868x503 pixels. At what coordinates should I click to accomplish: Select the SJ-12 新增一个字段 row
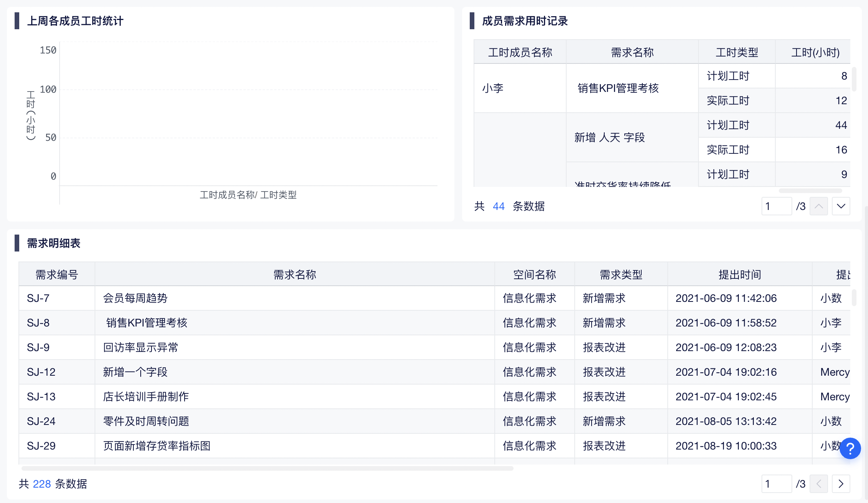(135, 372)
